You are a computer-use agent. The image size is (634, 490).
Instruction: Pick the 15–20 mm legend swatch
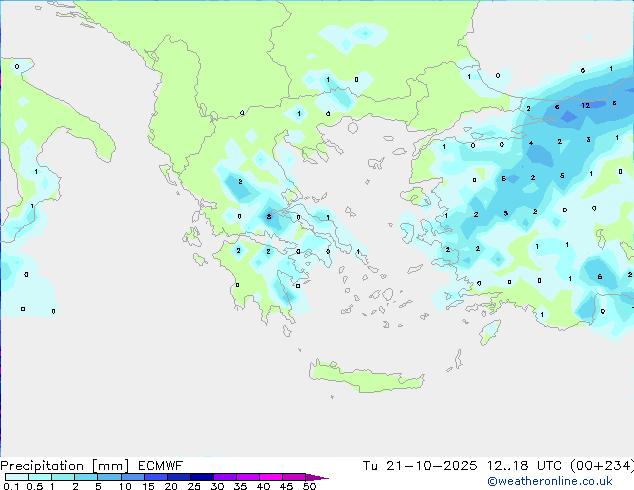(156, 477)
